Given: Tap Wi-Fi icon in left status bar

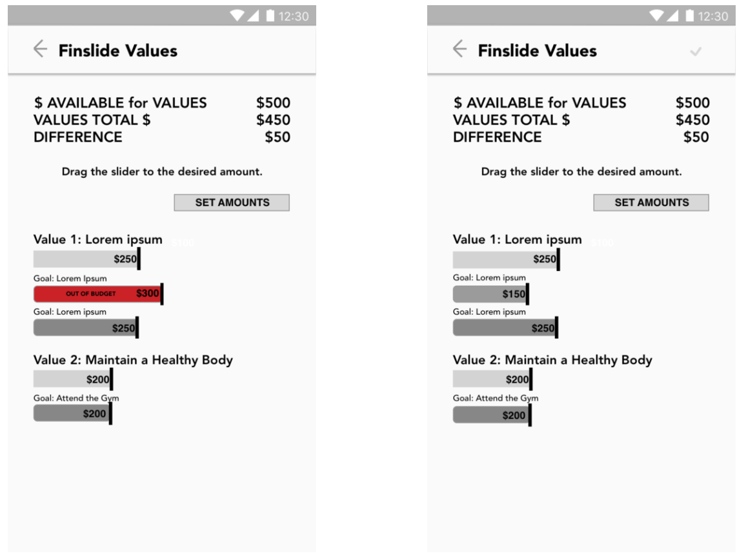Looking at the screenshot, I should pos(237,15).
